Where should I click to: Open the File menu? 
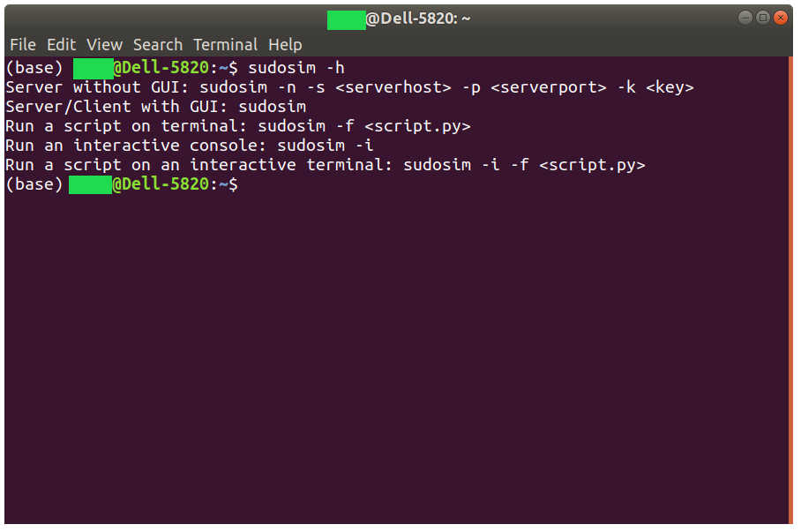tap(22, 44)
